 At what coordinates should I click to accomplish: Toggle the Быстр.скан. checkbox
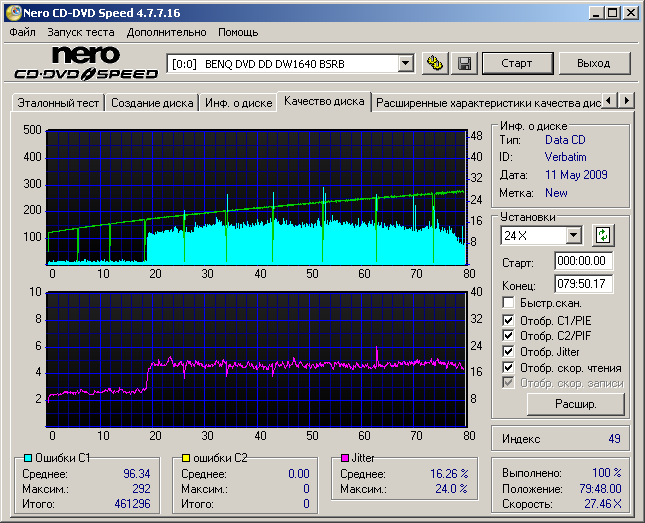(x=508, y=303)
